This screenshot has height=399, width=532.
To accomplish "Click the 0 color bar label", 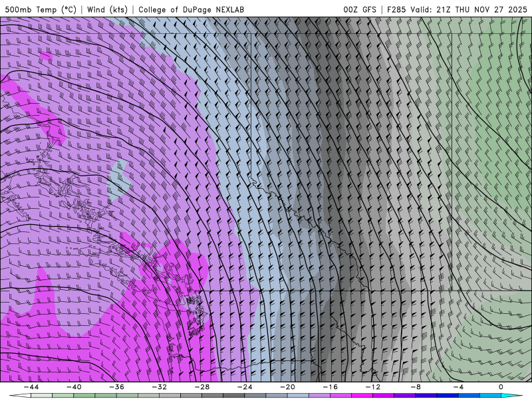I will pyautogui.click(x=501, y=387).
